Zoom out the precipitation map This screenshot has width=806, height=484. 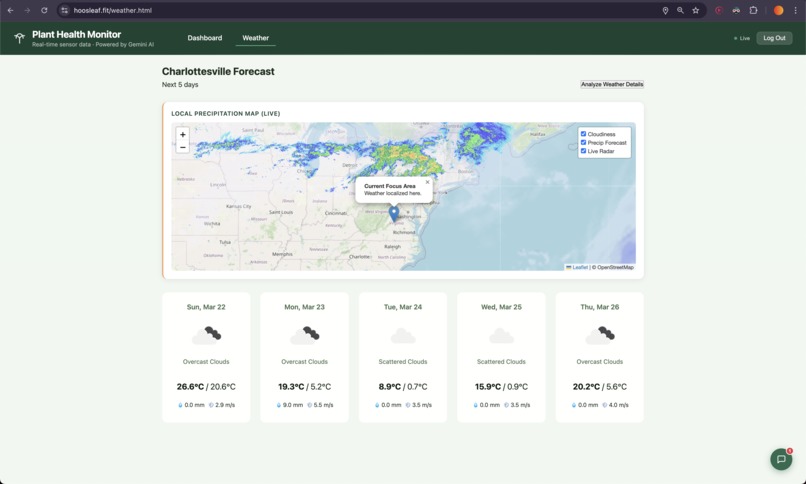coord(182,147)
